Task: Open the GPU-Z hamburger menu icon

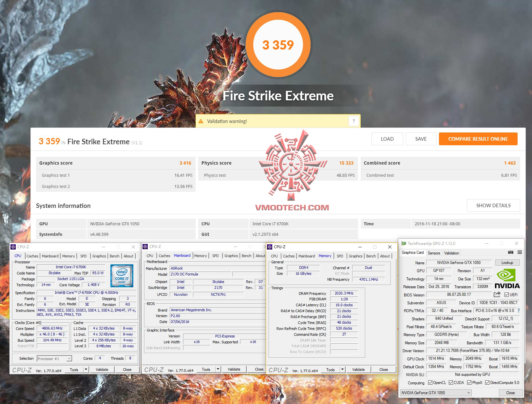Action: [520, 253]
